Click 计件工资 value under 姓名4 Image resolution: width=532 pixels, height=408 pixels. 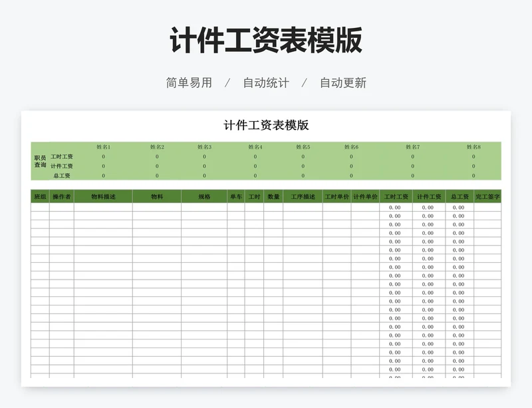tap(255, 166)
